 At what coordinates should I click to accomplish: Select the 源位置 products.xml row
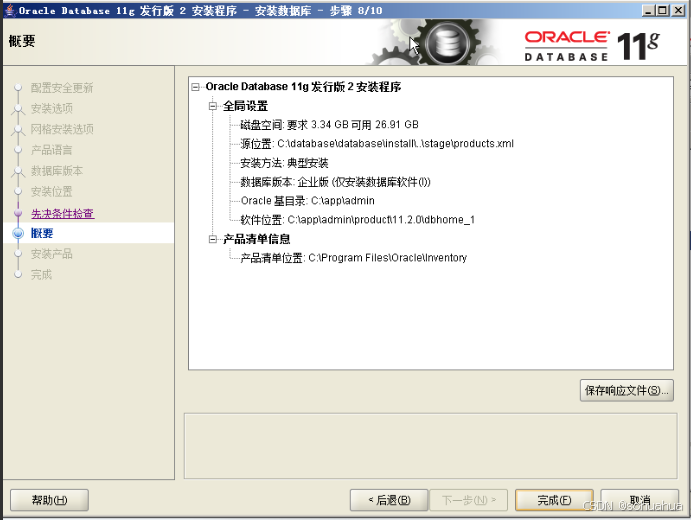(377, 144)
